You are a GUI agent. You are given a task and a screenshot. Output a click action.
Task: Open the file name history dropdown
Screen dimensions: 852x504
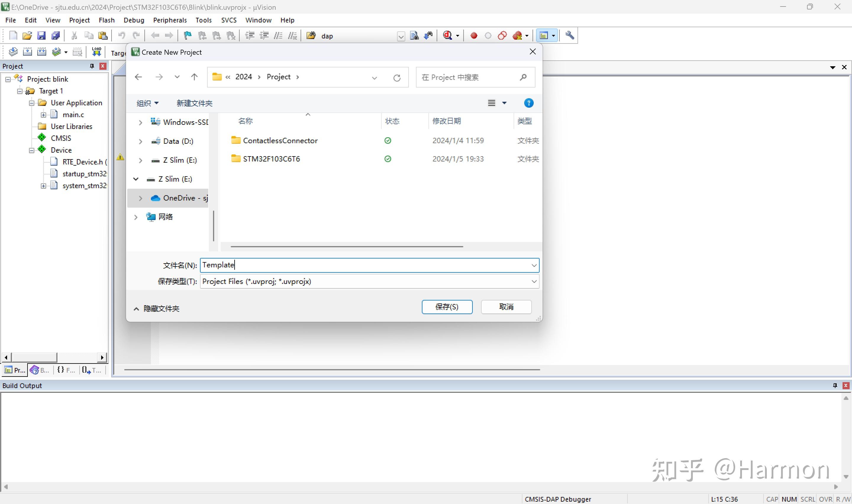tap(534, 265)
